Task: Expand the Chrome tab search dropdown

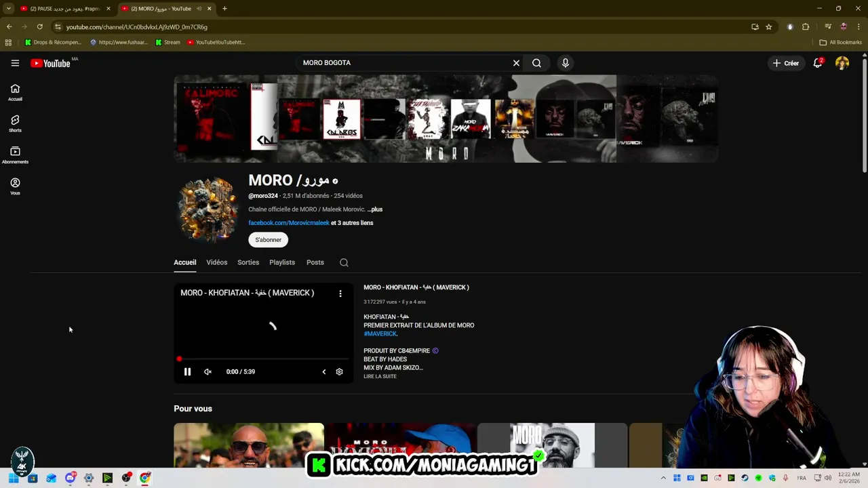Action: pyautogui.click(x=9, y=9)
